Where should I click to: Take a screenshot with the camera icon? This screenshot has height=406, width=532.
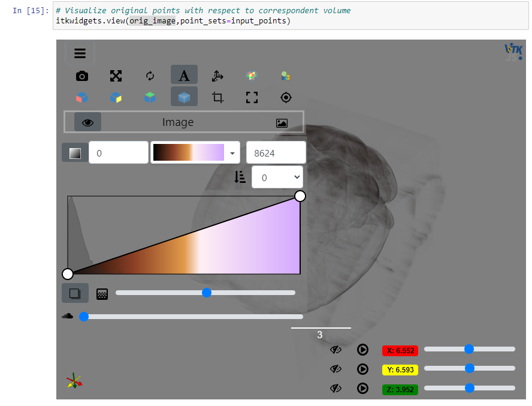pyautogui.click(x=82, y=76)
